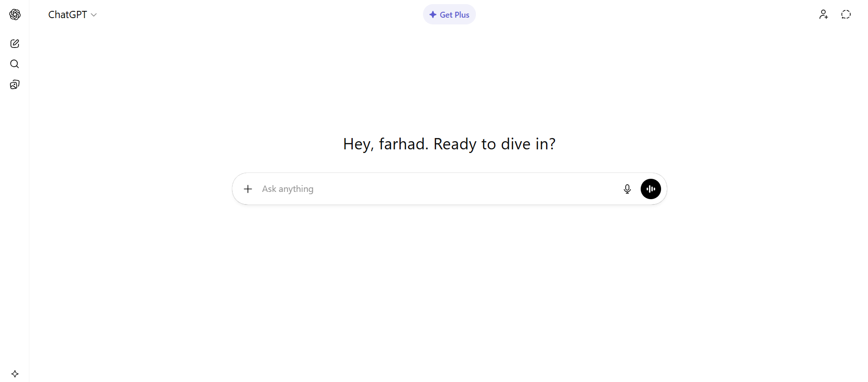The image size is (868, 382).
Task: Click the blank area below the prompt box
Action: point(449,281)
